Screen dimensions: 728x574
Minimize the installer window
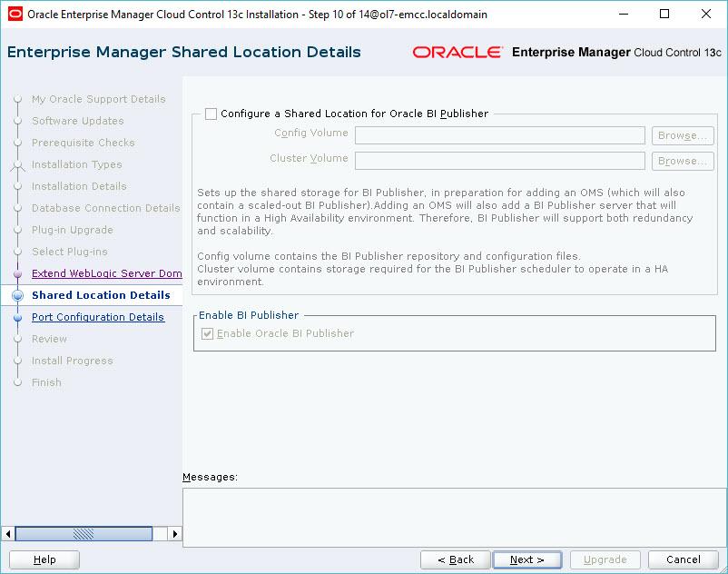pos(624,14)
